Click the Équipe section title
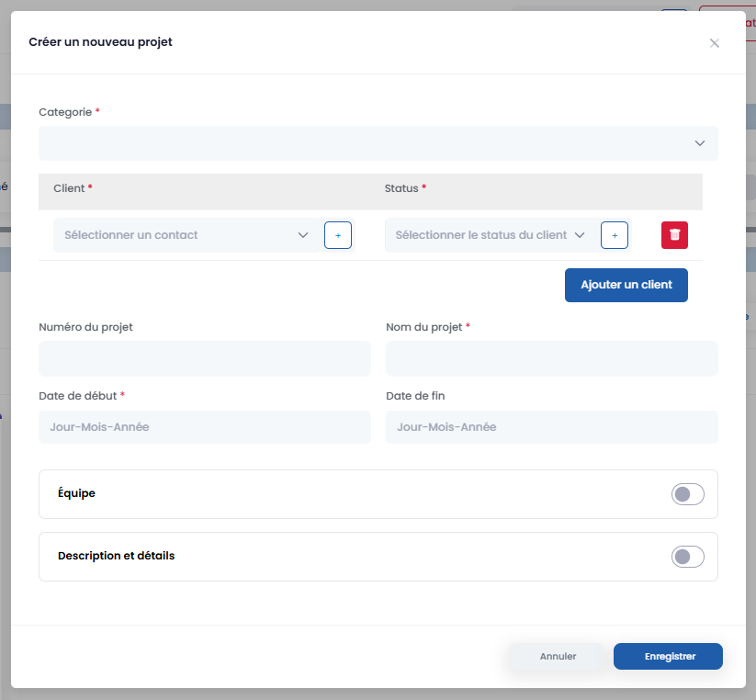756x700 pixels. [76, 493]
